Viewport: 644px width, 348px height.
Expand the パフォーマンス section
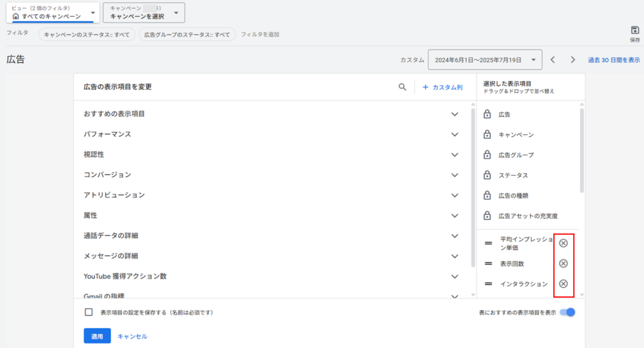[x=455, y=134]
